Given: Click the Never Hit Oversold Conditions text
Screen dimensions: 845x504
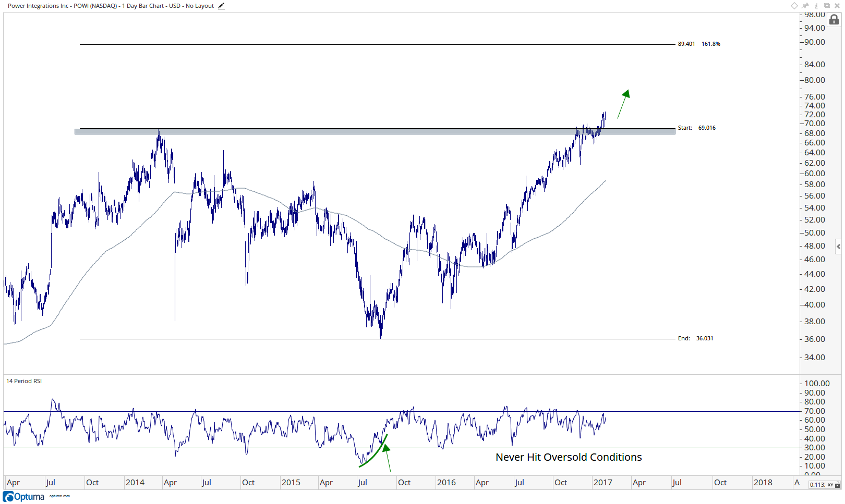Looking at the screenshot, I should click(x=569, y=457).
